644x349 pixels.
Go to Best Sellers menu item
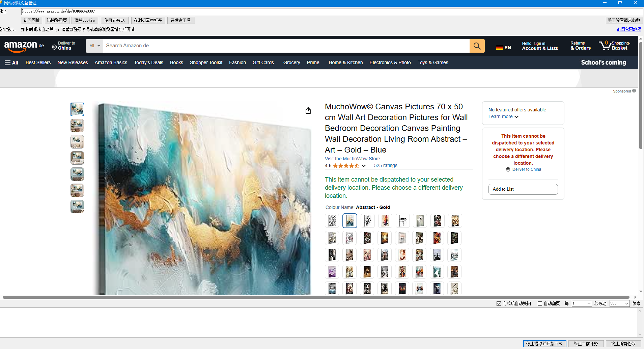click(x=38, y=63)
